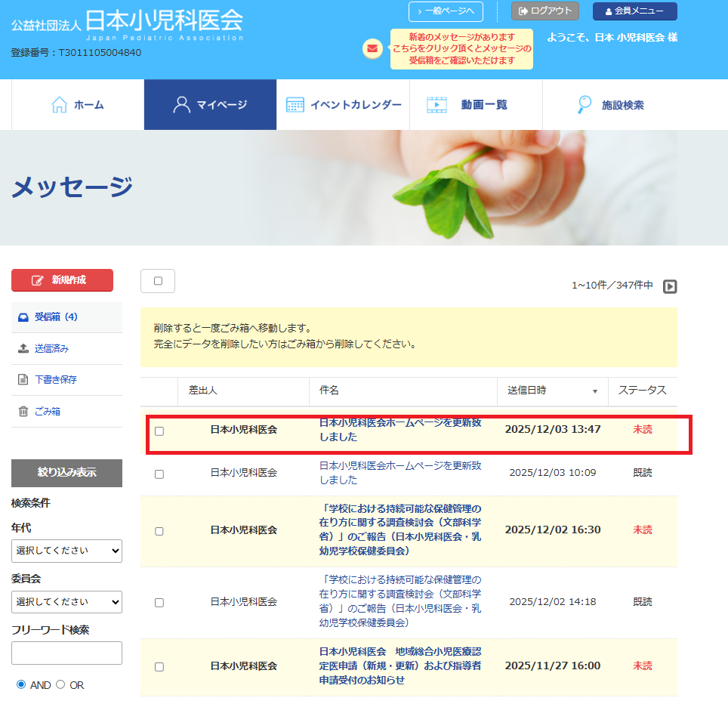Image resolution: width=728 pixels, height=701 pixels.
Task: Check the first unread message's checkbox
Action: [x=159, y=431]
